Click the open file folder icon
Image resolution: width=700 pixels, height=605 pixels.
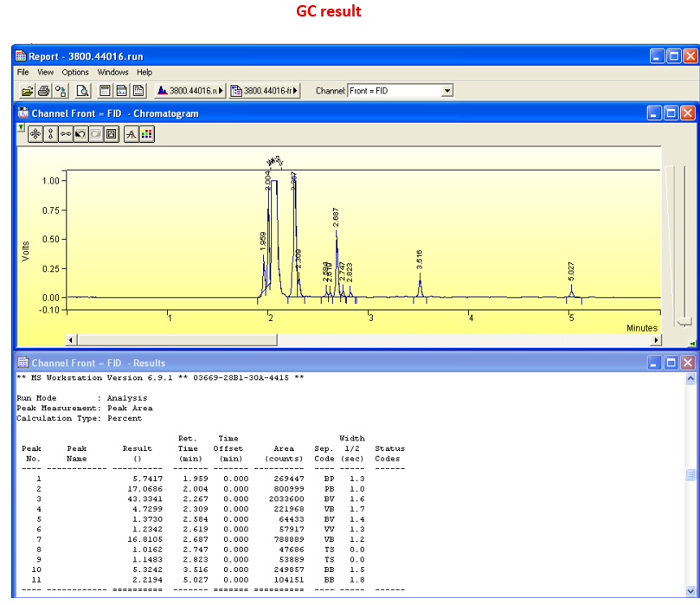(27, 91)
